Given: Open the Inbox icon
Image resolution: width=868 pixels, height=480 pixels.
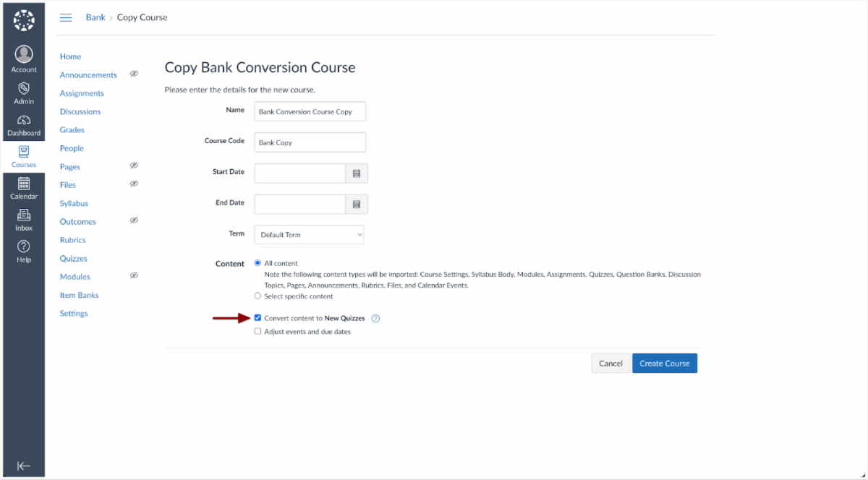Looking at the screenshot, I should coord(24,215).
